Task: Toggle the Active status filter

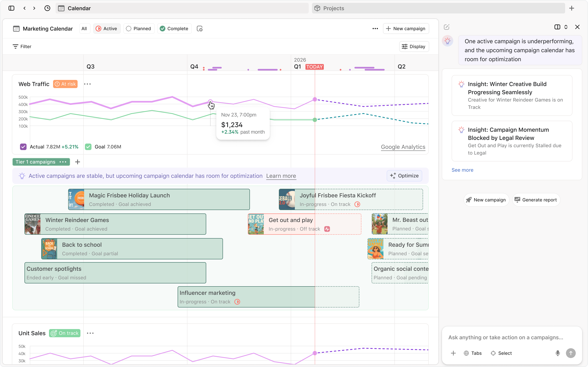Action: [x=107, y=29]
